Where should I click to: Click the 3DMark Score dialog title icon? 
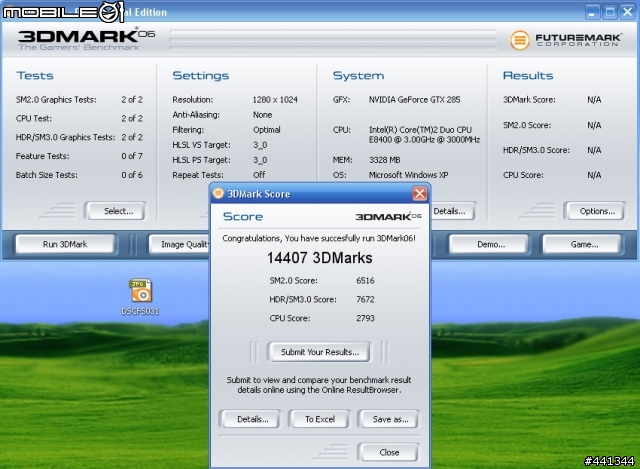click(x=218, y=193)
